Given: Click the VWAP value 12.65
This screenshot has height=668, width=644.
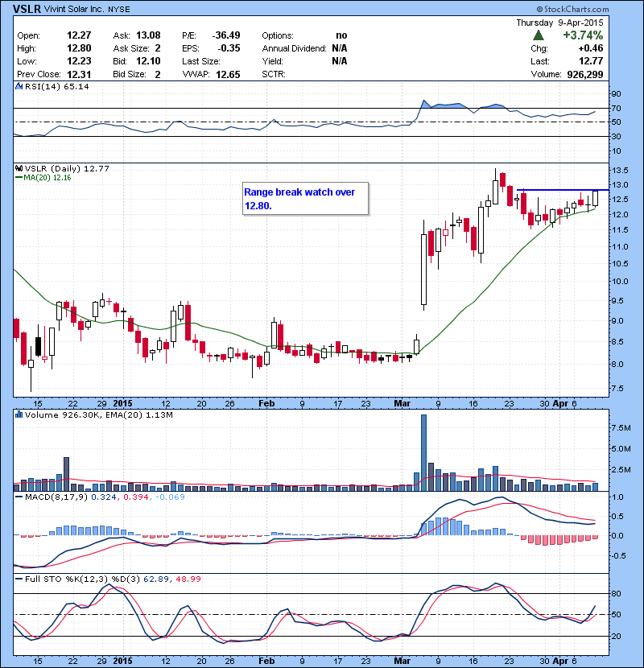Looking at the screenshot, I should 228,75.
